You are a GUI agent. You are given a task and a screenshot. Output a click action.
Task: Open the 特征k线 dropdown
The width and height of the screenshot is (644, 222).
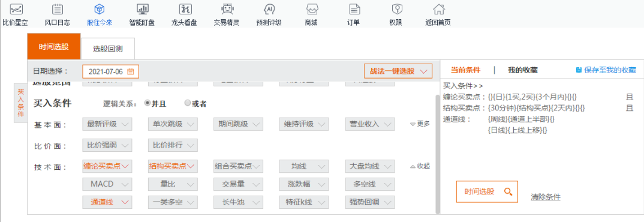tap(305, 202)
